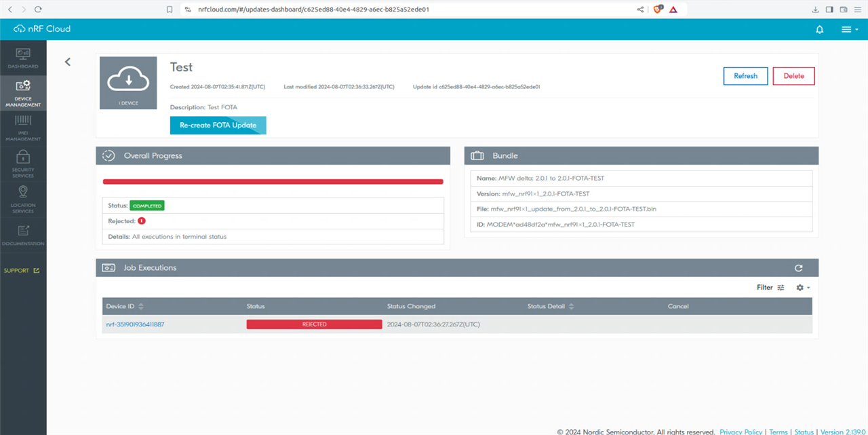The width and height of the screenshot is (868, 435).
Task: Refresh the Job Executions list
Action: [799, 268]
